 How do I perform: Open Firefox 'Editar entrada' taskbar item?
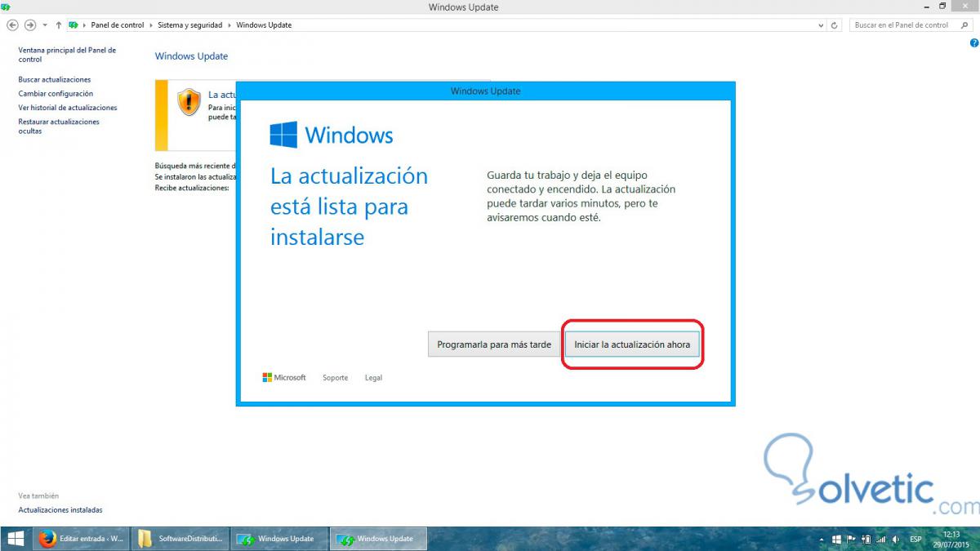coord(82,539)
